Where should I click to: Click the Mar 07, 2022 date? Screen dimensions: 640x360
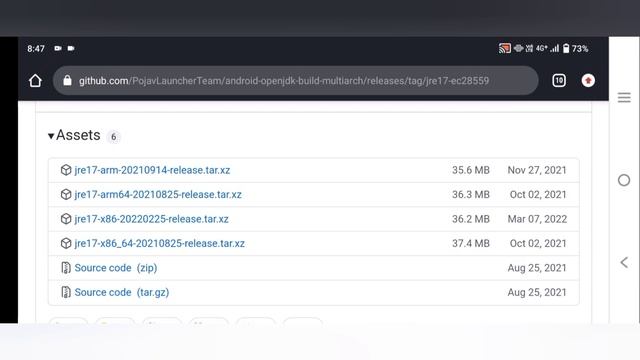tap(537, 219)
